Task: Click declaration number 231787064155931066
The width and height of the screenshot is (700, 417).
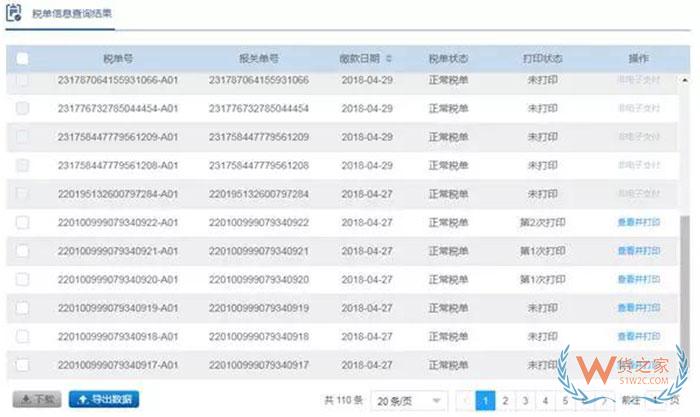Action: [x=259, y=80]
